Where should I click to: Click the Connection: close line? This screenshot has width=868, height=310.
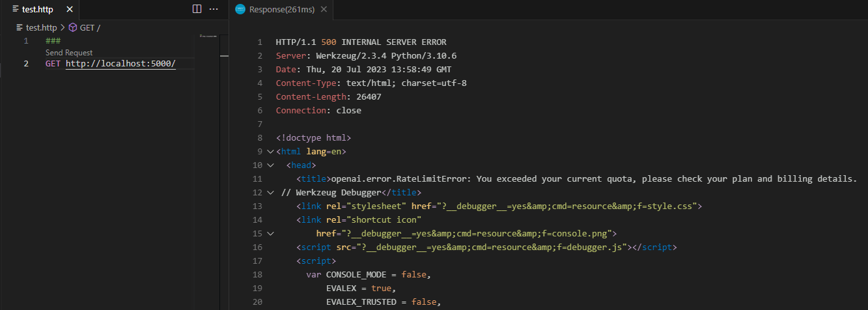(318, 111)
